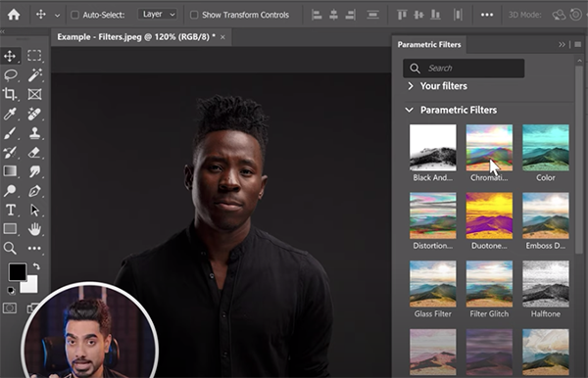The width and height of the screenshot is (588, 378).
Task: Select the Dodge tool
Action: point(10,191)
